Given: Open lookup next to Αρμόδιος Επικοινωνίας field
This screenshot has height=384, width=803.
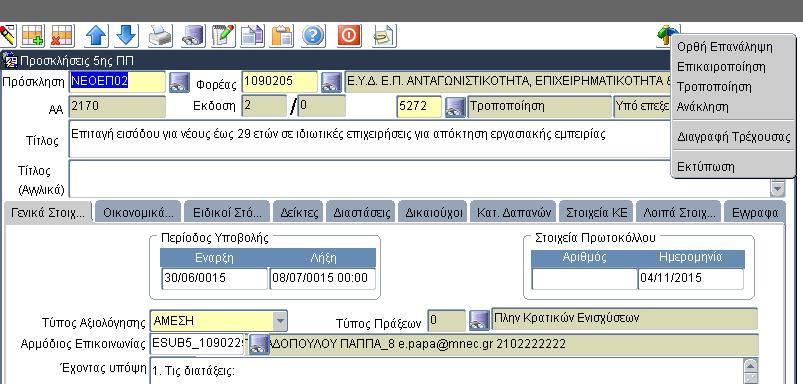Looking at the screenshot, I should coord(259,345).
